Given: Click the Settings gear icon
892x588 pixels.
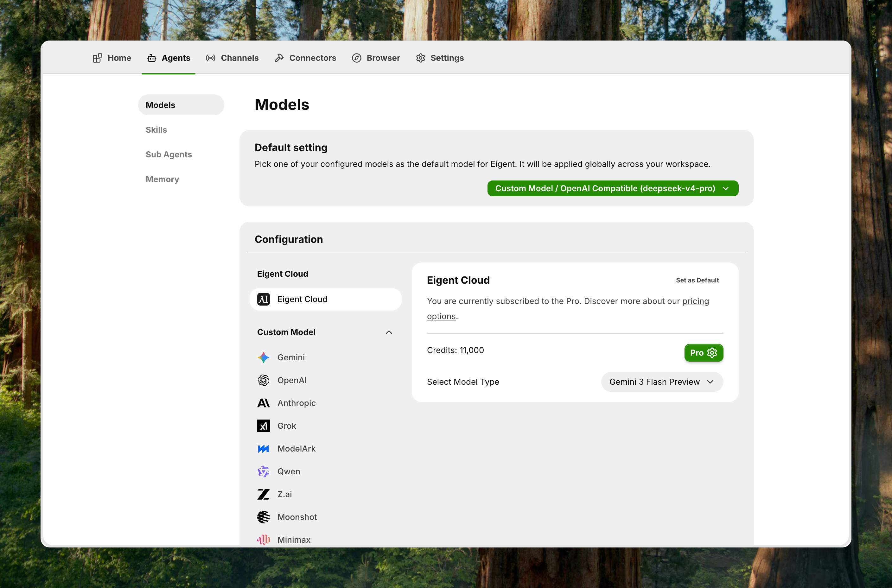Looking at the screenshot, I should (x=420, y=58).
